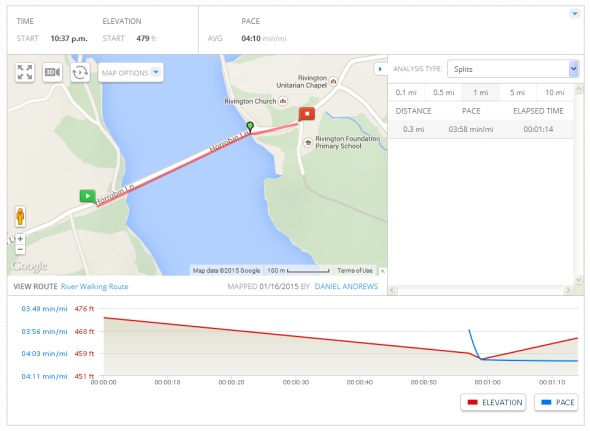Open the 3D video flyover view

pos(52,72)
